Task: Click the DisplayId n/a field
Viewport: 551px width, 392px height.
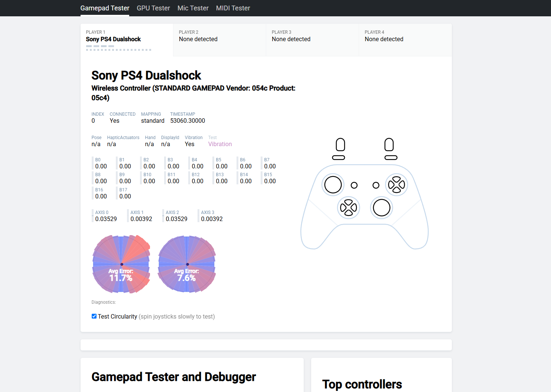Action: point(170,141)
